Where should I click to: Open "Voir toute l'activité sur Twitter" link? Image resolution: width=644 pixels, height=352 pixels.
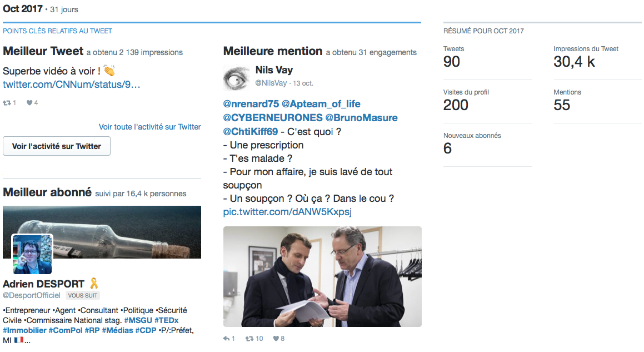click(x=149, y=127)
